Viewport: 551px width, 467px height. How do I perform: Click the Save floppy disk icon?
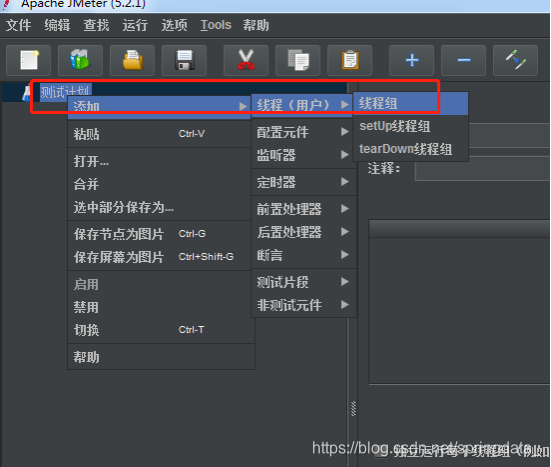[184, 60]
